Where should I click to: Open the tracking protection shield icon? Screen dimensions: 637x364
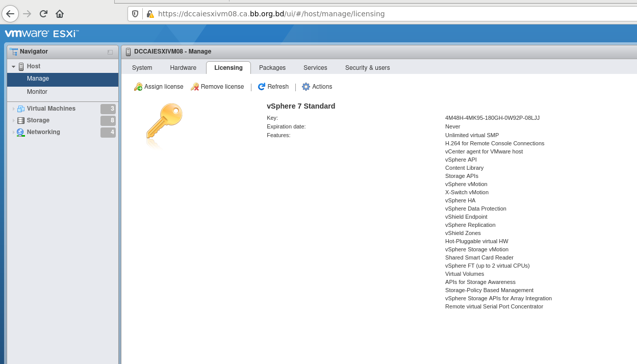[x=135, y=14]
